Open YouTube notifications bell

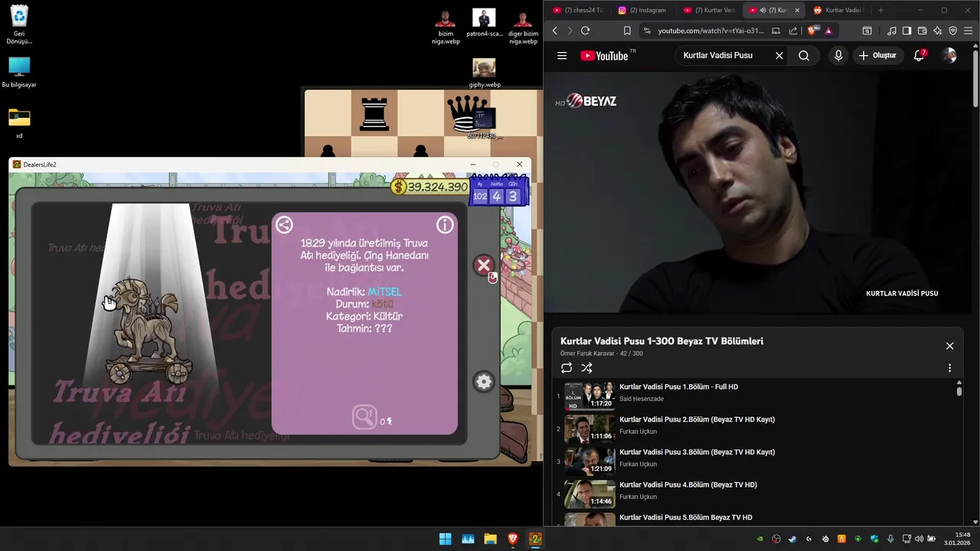[920, 55]
